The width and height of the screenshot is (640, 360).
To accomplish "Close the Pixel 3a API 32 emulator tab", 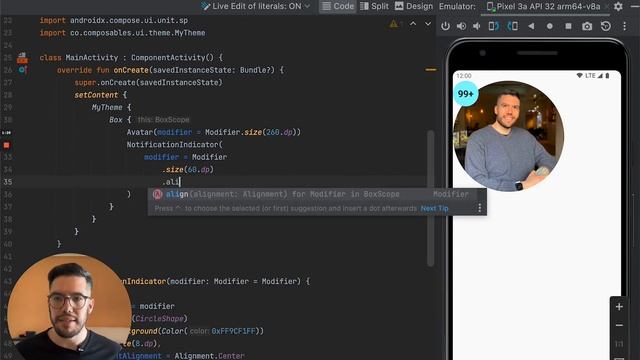I will click(x=607, y=7).
